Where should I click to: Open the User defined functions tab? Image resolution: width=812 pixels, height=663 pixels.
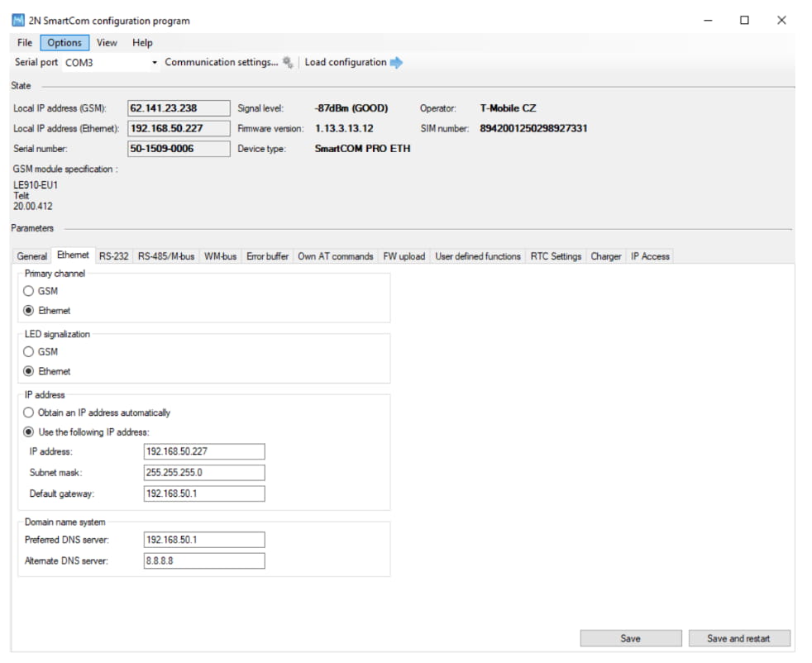point(478,256)
